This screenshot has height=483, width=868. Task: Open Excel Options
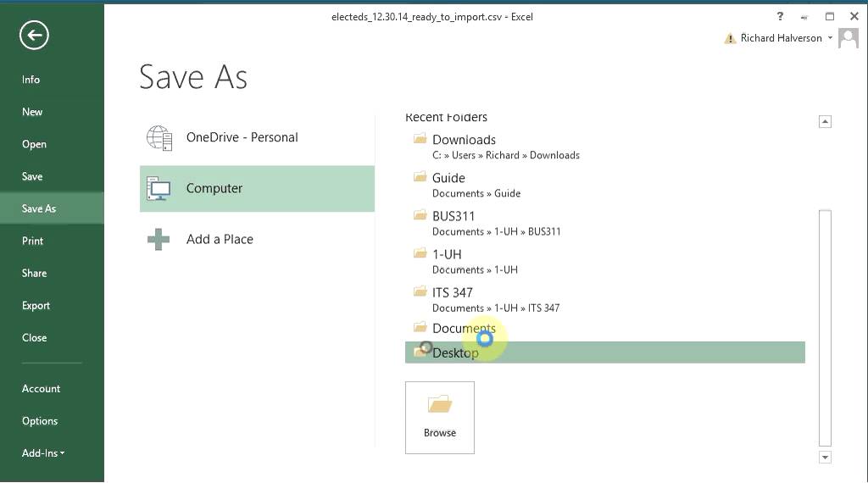[x=40, y=421]
